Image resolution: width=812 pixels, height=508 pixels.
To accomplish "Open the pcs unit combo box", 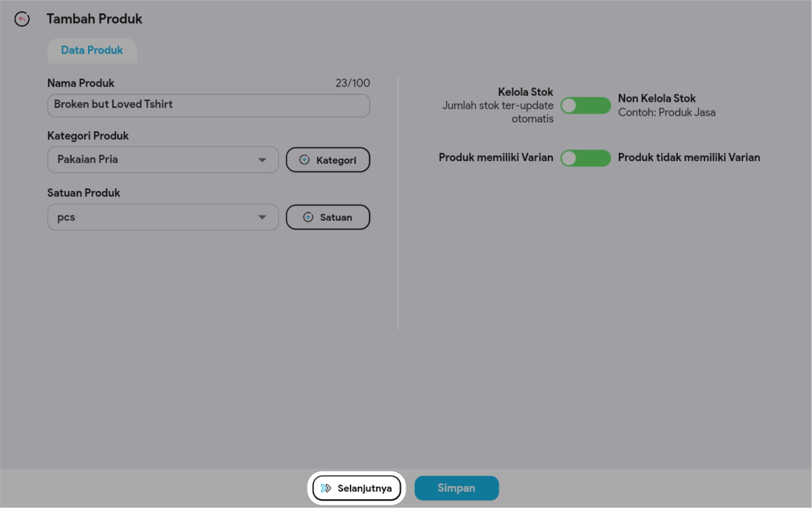I will click(x=155, y=217).
